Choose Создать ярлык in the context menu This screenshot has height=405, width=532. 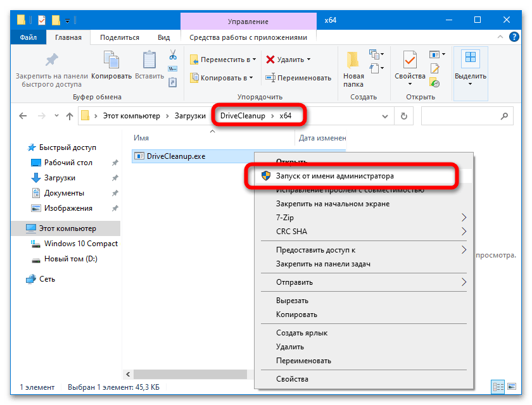point(364,333)
